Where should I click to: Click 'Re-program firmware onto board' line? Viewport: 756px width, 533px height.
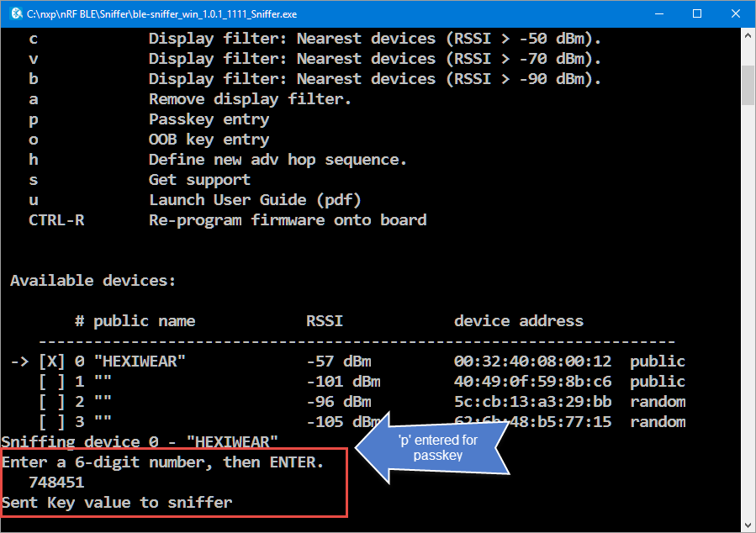287,220
